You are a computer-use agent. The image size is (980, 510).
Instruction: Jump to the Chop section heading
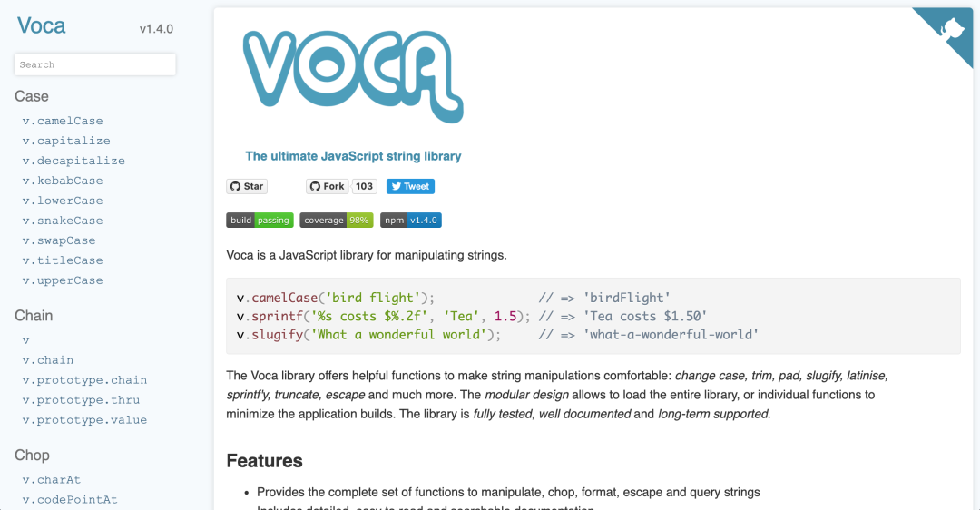32,456
